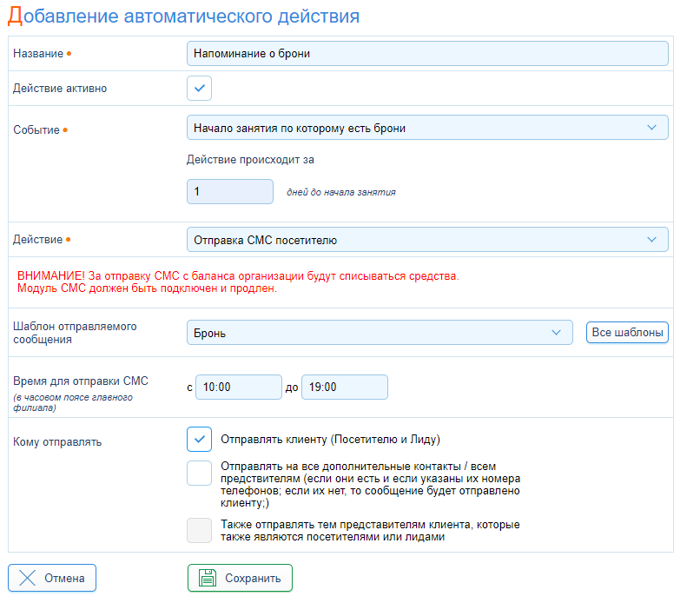Uncheck Отправлять клиенту (Посетителю и Лиду)

pyautogui.click(x=199, y=439)
